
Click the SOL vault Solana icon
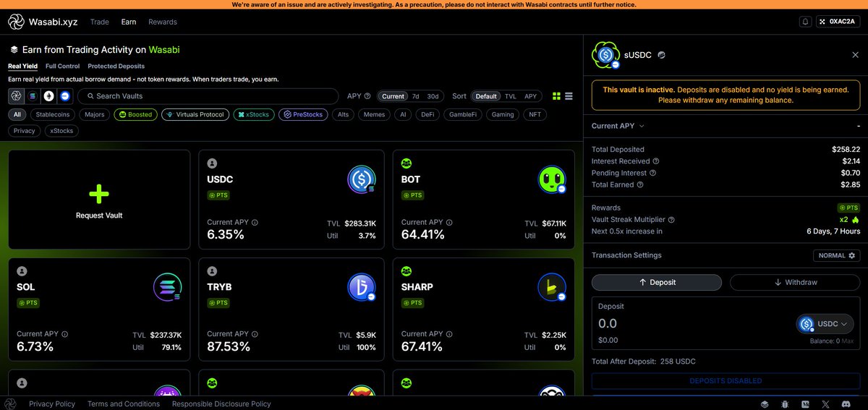point(168,287)
